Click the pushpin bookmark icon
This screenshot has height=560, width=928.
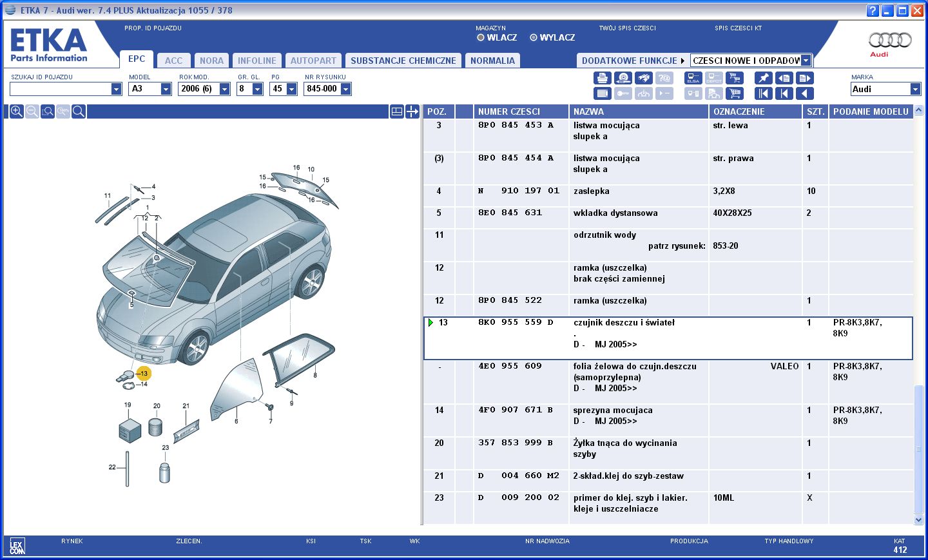[764, 78]
